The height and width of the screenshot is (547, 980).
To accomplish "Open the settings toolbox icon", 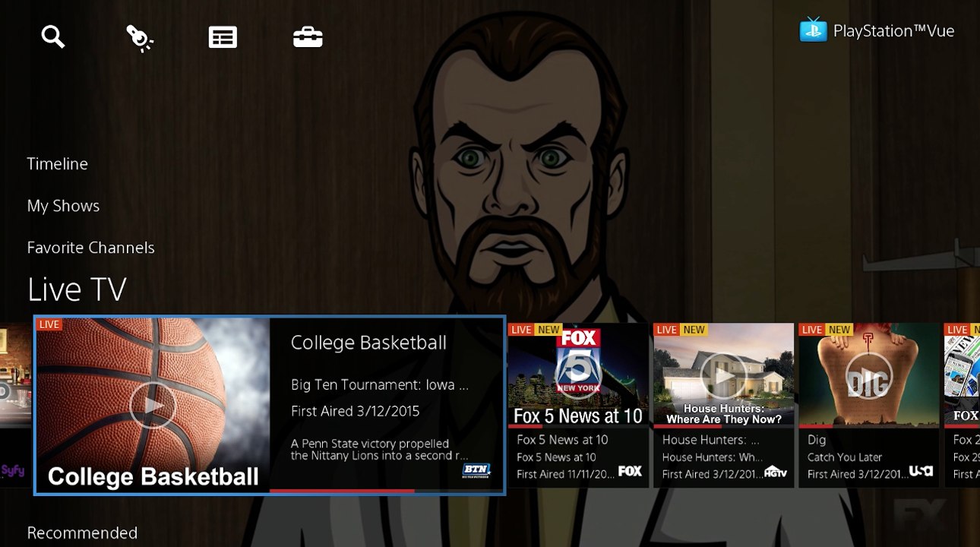I will [308, 36].
